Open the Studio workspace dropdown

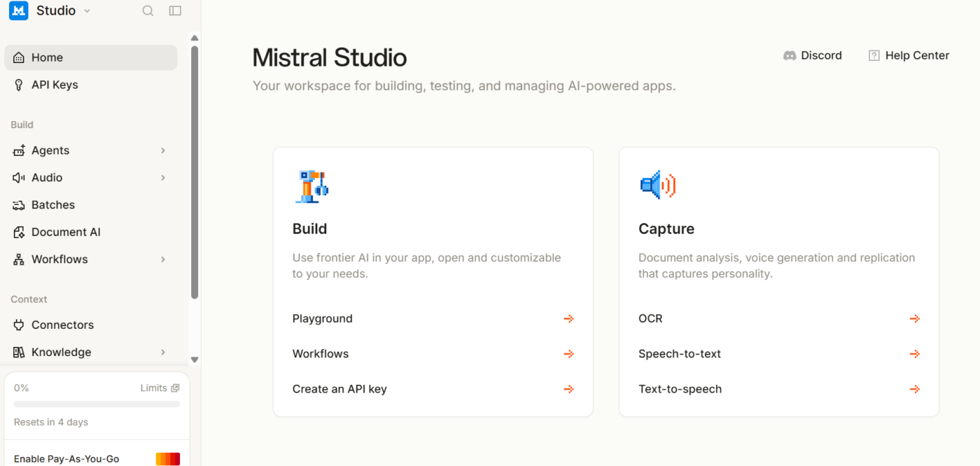point(64,10)
